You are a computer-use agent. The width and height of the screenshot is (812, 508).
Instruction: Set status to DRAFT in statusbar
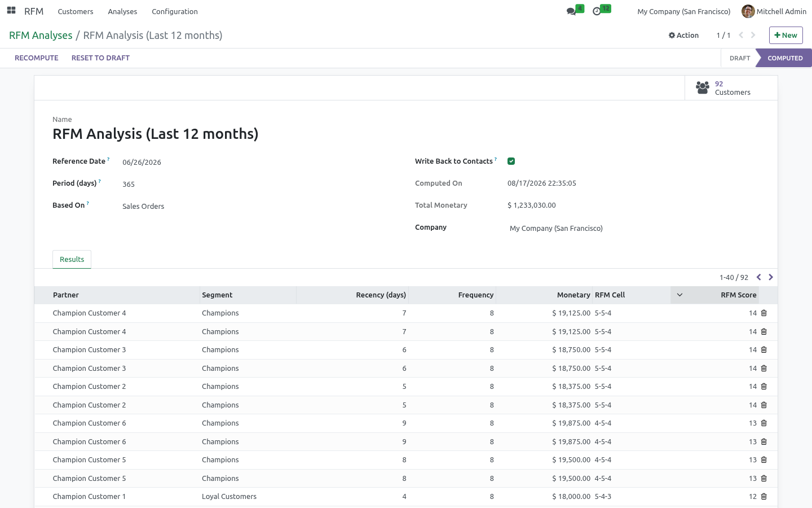(x=739, y=58)
